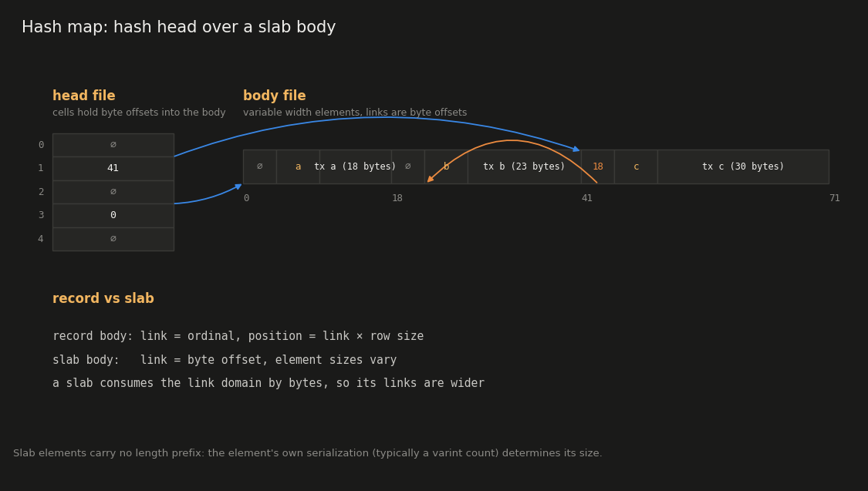The height and width of the screenshot is (491, 868).
Task: Select the 'tx b (23 bytes)' body cell
Action: point(524,166)
